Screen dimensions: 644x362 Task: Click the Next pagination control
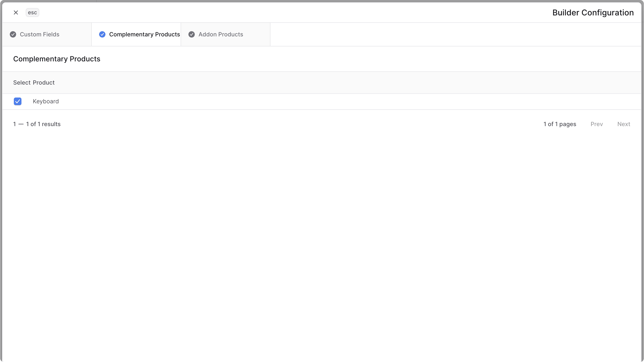coord(624,124)
